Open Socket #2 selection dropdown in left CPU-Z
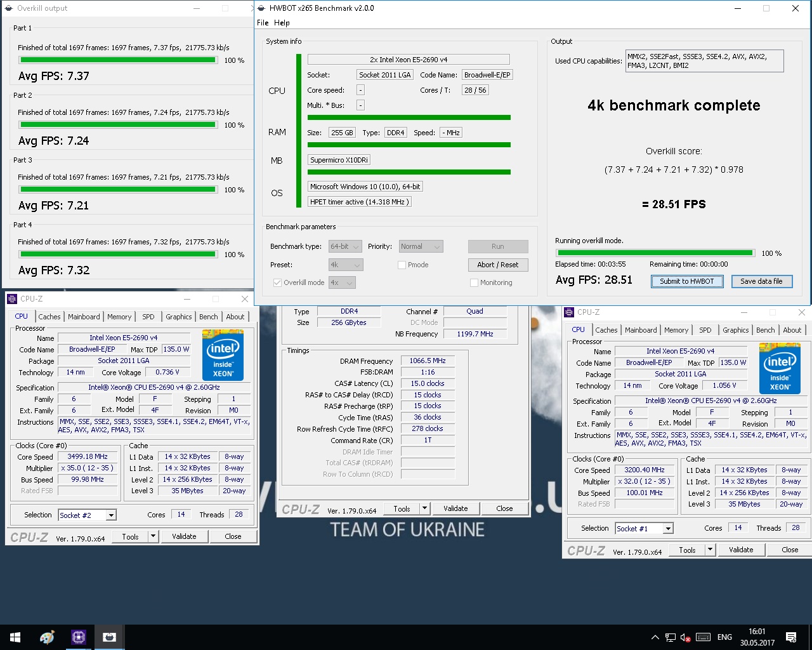 click(88, 515)
